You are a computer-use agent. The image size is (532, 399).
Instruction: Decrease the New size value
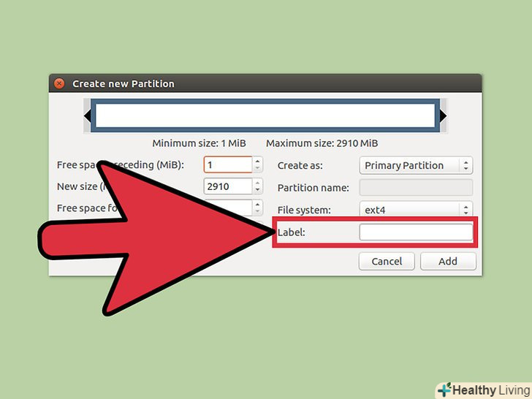tap(257, 190)
